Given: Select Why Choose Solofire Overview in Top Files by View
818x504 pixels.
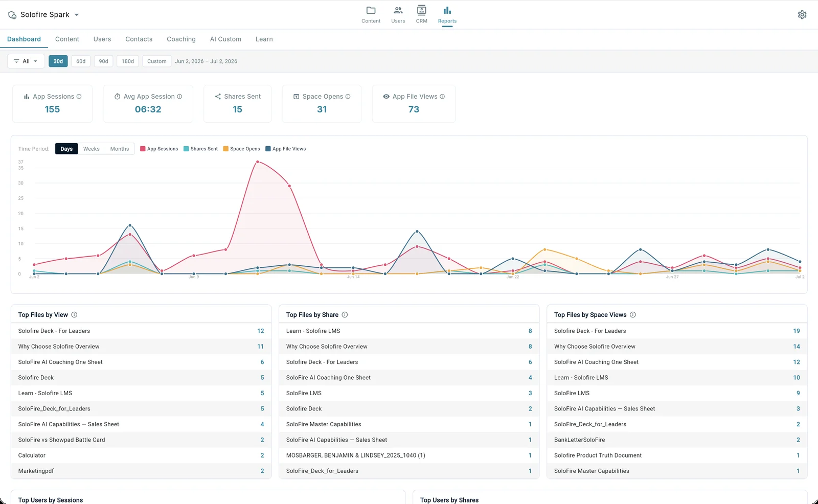Looking at the screenshot, I should pyautogui.click(x=141, y=347).
